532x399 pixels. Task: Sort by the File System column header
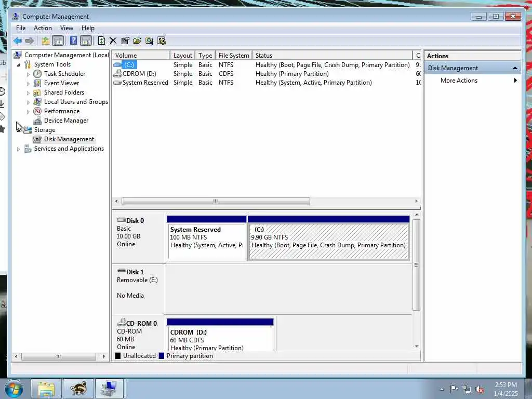pyautogui.click(x=234, y=55)
